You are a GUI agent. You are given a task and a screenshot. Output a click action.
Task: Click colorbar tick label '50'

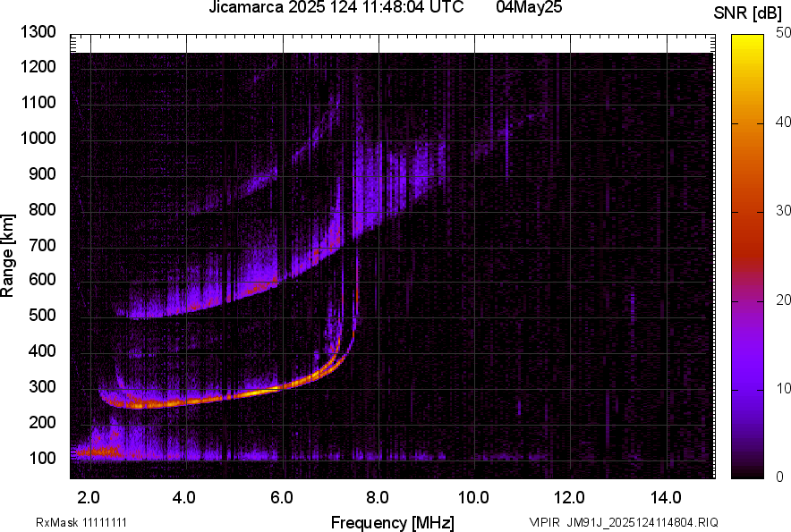coord(784,33)
